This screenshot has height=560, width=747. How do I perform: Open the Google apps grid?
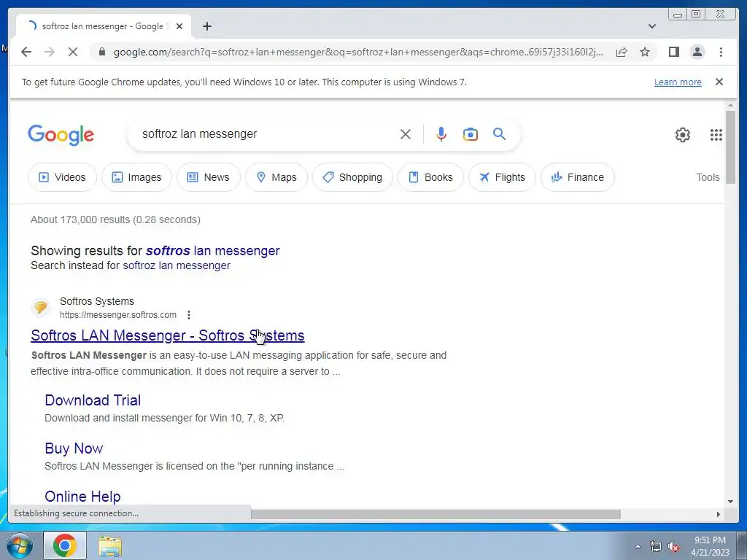716,135
